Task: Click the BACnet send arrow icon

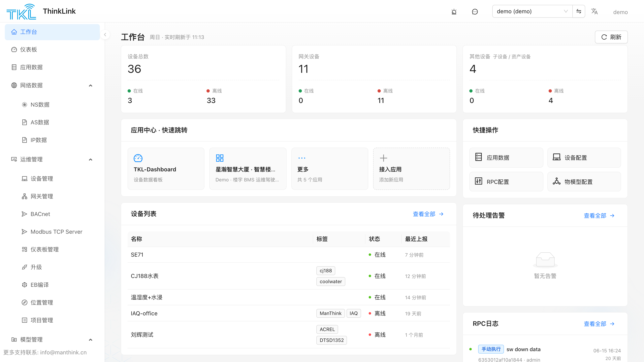Action: point(24,214)
